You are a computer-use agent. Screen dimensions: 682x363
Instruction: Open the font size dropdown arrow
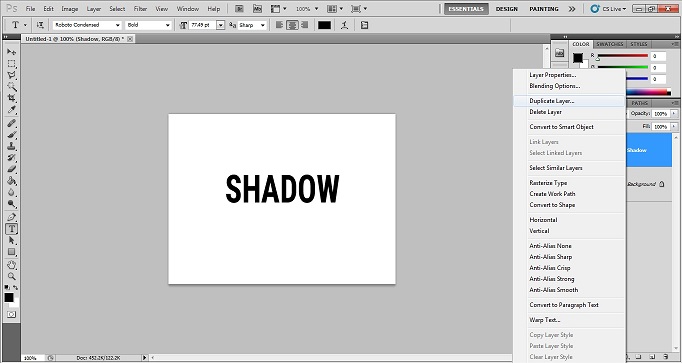point(221,25)
